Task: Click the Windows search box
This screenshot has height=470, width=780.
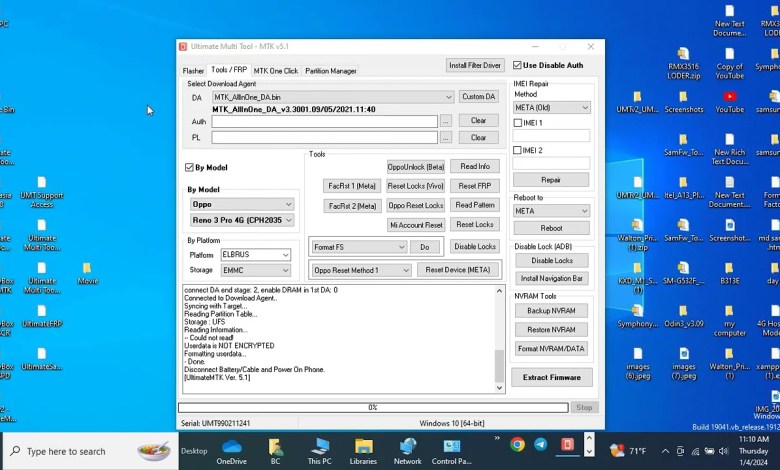Action: pyautogui.click(x=91, y=451)
